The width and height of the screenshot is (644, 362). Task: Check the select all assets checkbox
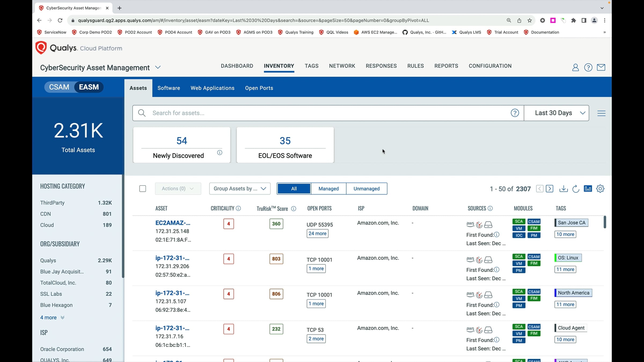(x=142, y=189)
